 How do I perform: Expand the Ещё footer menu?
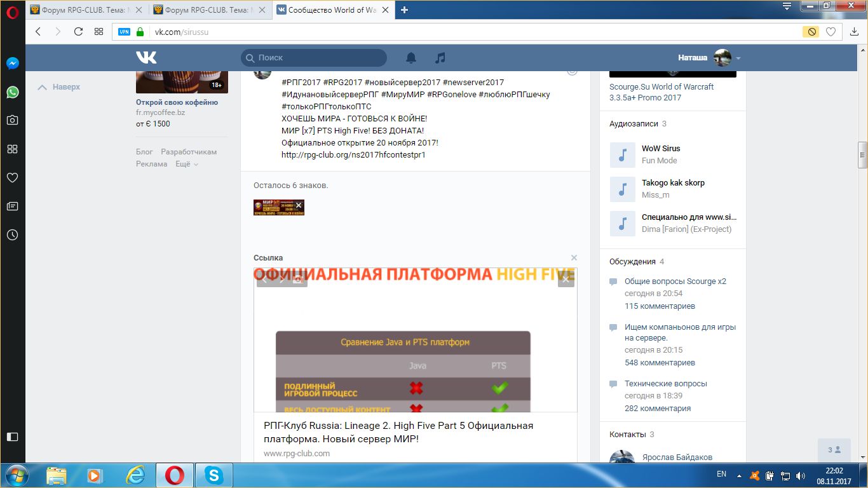(x=187, y=164)
